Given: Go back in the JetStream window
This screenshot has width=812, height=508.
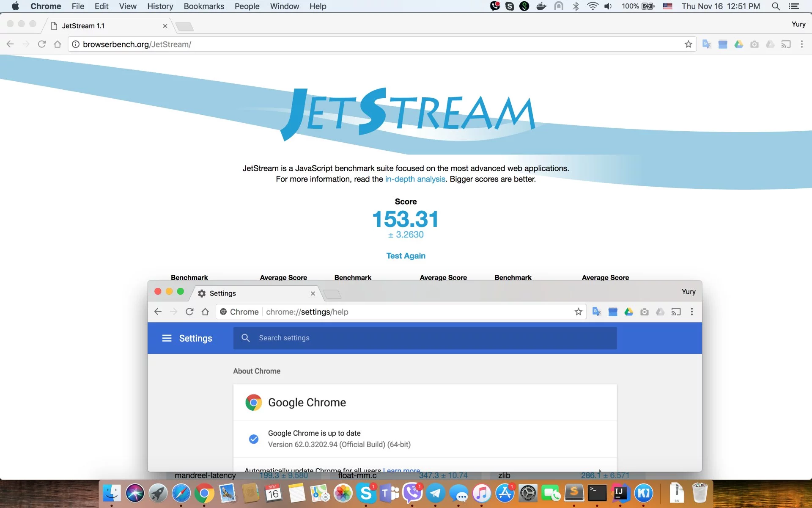Looking at the screenshot, I should pyautogui.click(x=11, y=44).
